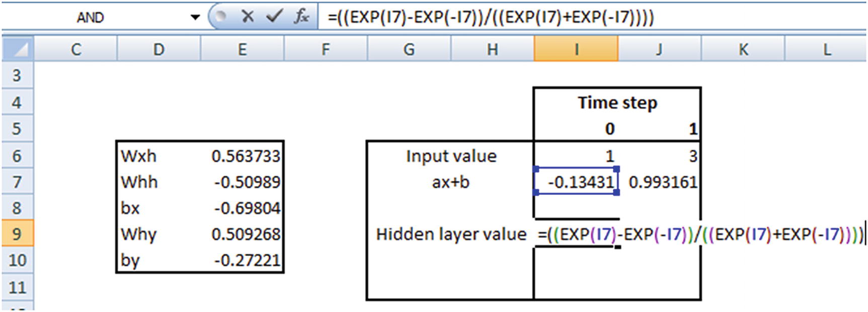Screen dimensions: 868x312
Task: Cancel the formula entry with the X icon
Action: point(247,17)
